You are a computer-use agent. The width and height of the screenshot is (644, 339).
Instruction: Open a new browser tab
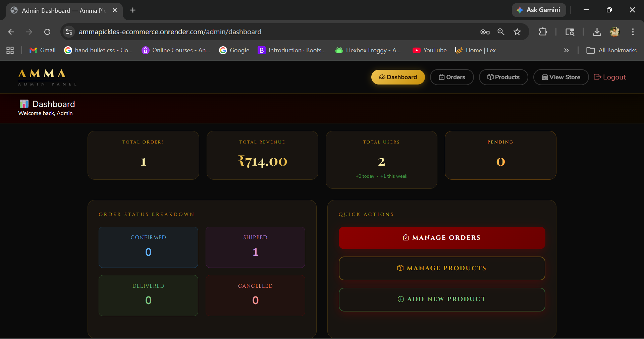(133, 10)
